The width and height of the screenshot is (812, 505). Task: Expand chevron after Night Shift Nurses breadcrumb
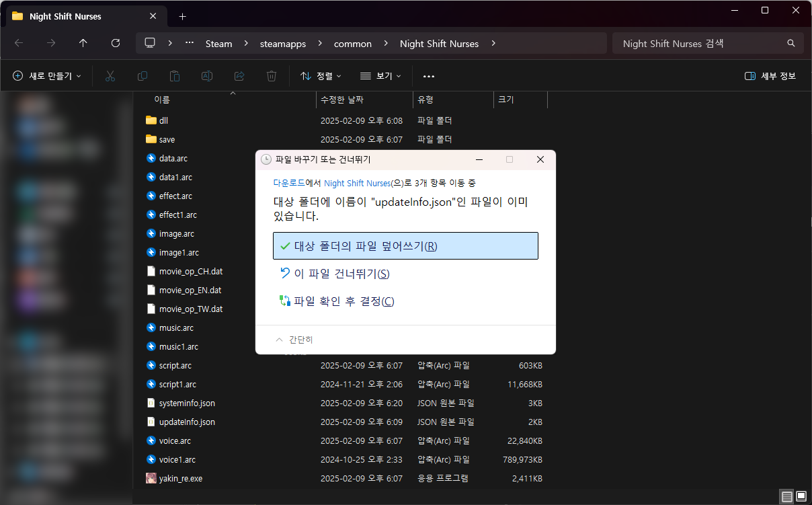[x=493, y=43]
